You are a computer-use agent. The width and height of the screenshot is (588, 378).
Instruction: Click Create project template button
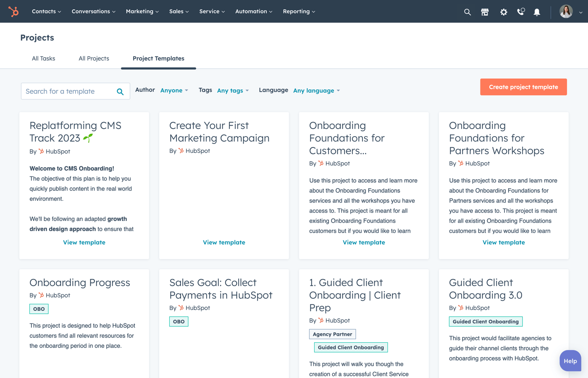coord(523,87)
